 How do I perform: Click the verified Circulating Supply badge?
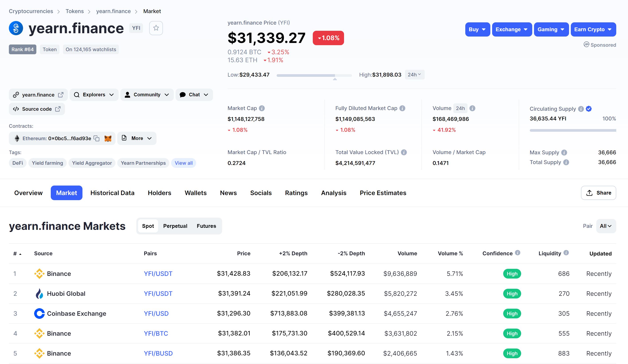click(589, 109)
